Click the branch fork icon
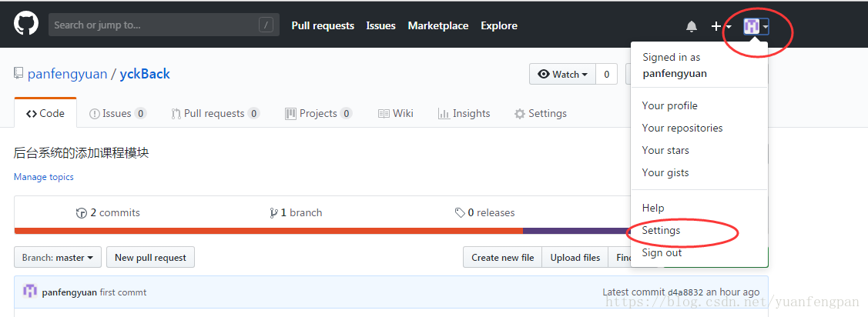This screenshot has height=317, width=868. click(x=273, y=213)
